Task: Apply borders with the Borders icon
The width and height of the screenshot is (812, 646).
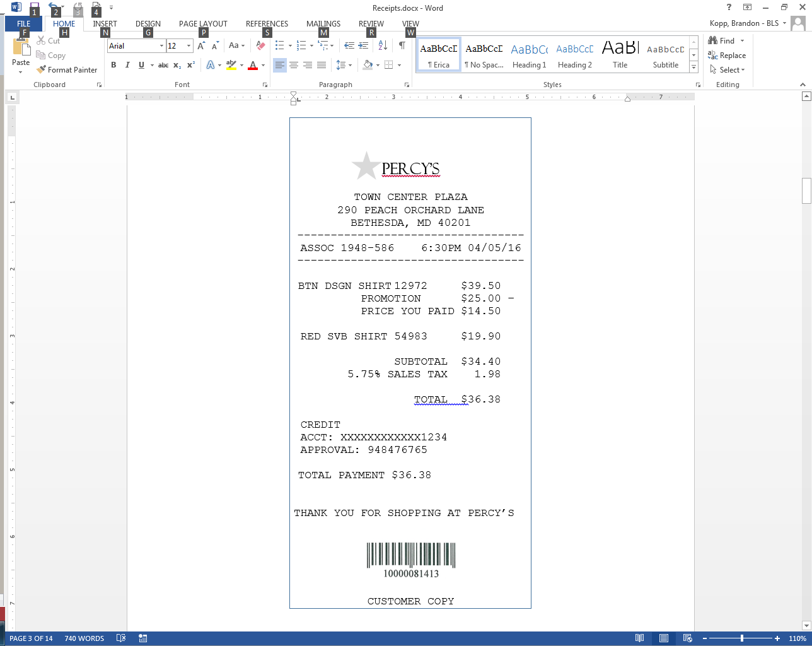Action: point(388,65)
